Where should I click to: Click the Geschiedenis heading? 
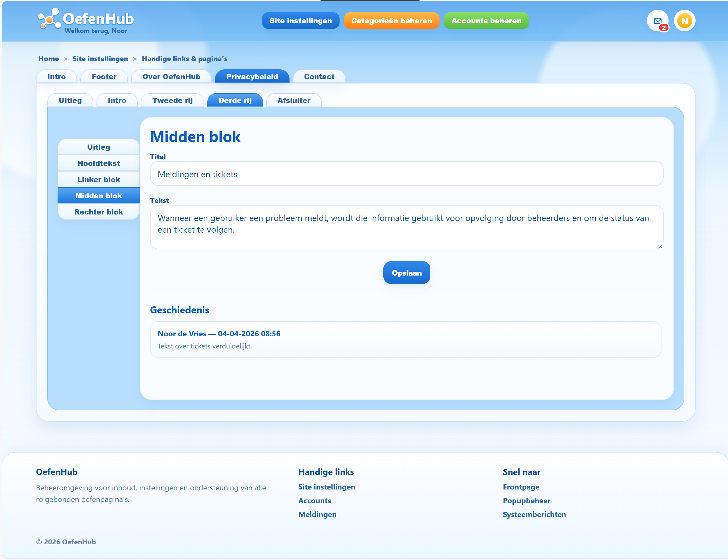pyautogui.click(x=179, y=310)
